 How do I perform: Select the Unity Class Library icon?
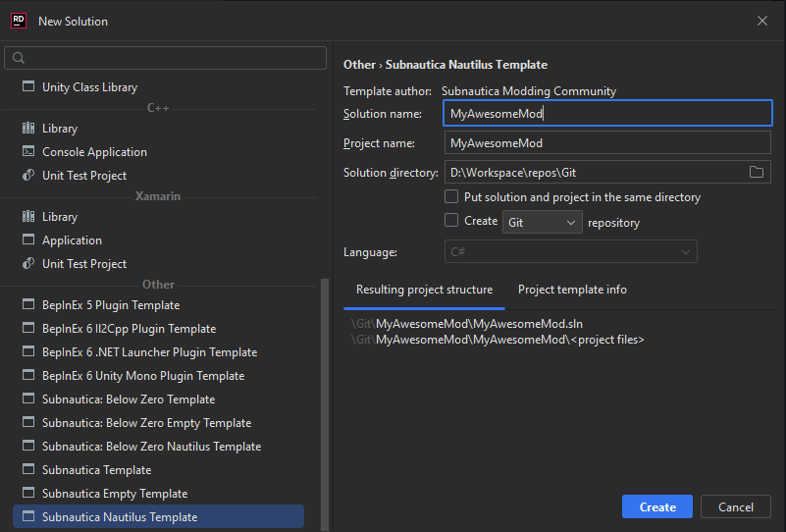(x=27, y=87)
